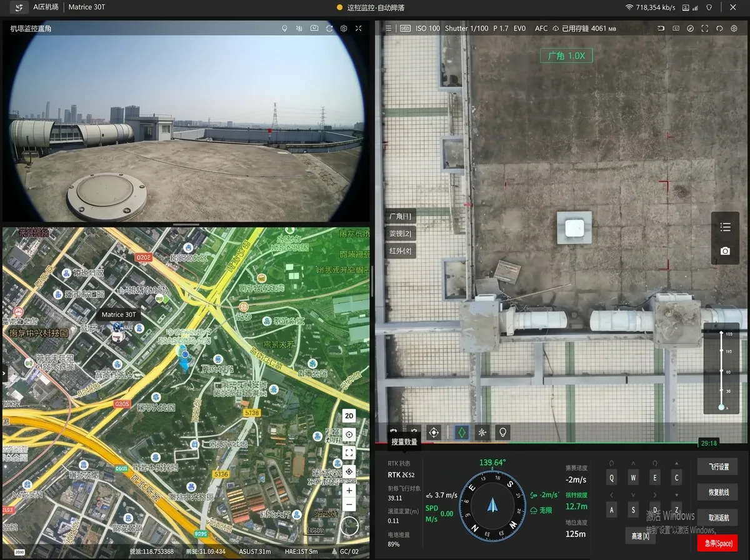Viewport: 750px width, 560px height.
Task: Click the 飞行设置 flight settings button
Action: (x=718, y=467)
